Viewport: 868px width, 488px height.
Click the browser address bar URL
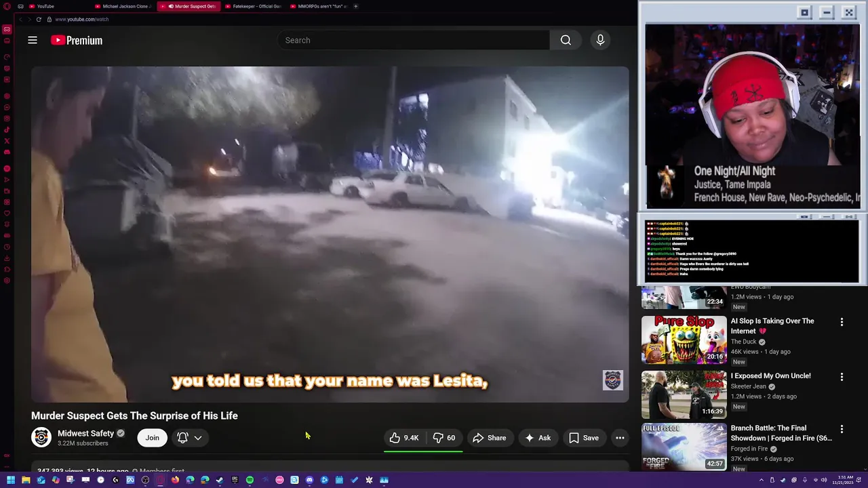[x=81, y=19]
